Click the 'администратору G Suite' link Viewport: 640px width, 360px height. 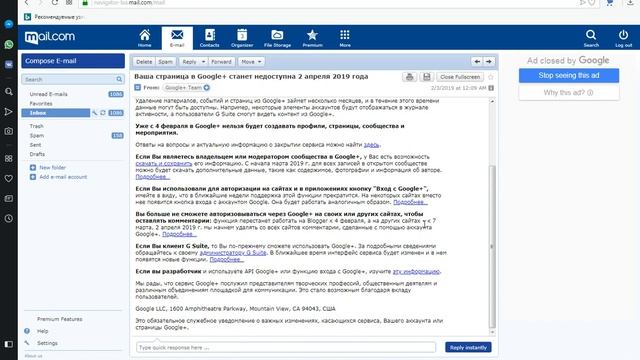[233, 253]
